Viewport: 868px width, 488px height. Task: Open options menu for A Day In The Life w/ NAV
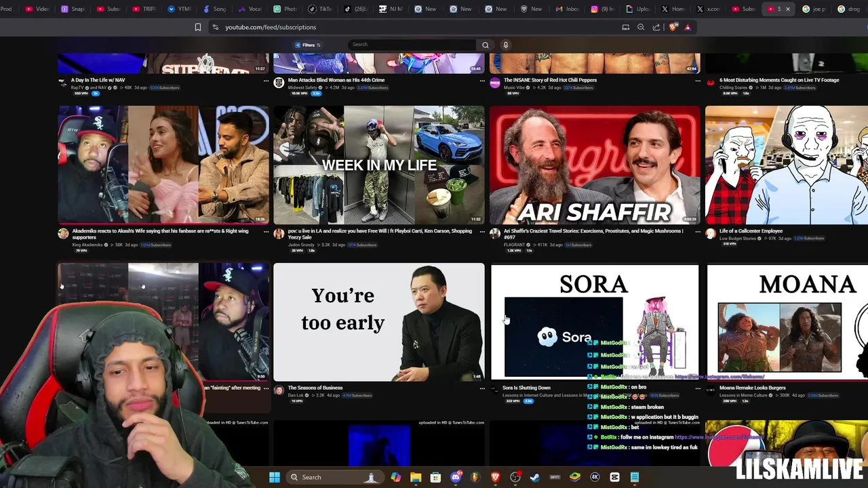[266, 81]
